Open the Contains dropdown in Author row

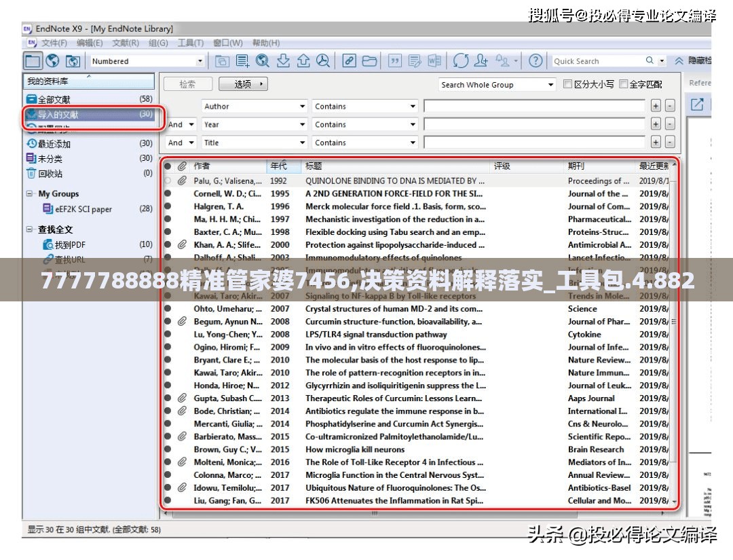pyautogui.click(x=413, y=107)
